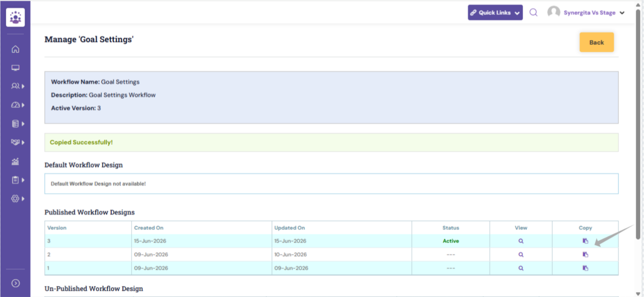644x297 pixels.
Task: Click the Un-Published Workflow Design heading
Action: coord(94,289)
